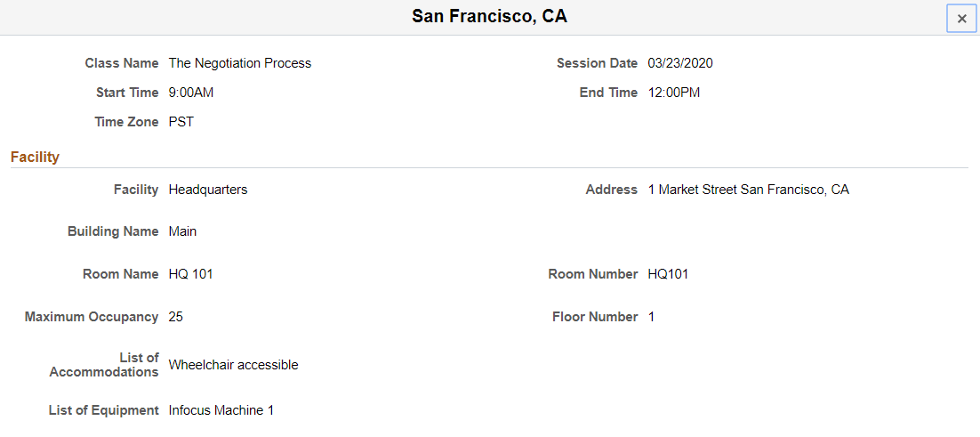Screen dimensions: 980x437
Task: Click the HQ 101 room name value
Action: tap(191, 274)
